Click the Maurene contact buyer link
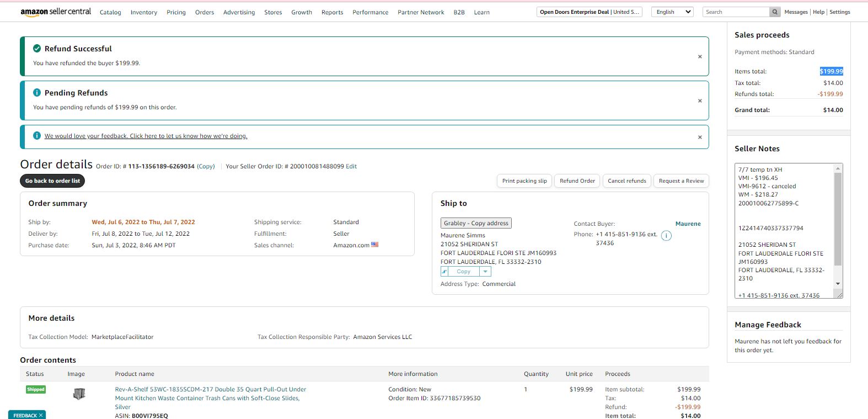Image resolution: width=868 pixels, height=419 pixels. 688,224
